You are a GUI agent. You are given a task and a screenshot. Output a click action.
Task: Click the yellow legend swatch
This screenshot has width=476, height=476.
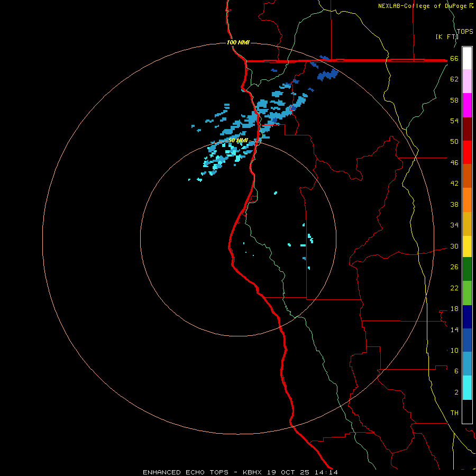click(x=467, y=246)
